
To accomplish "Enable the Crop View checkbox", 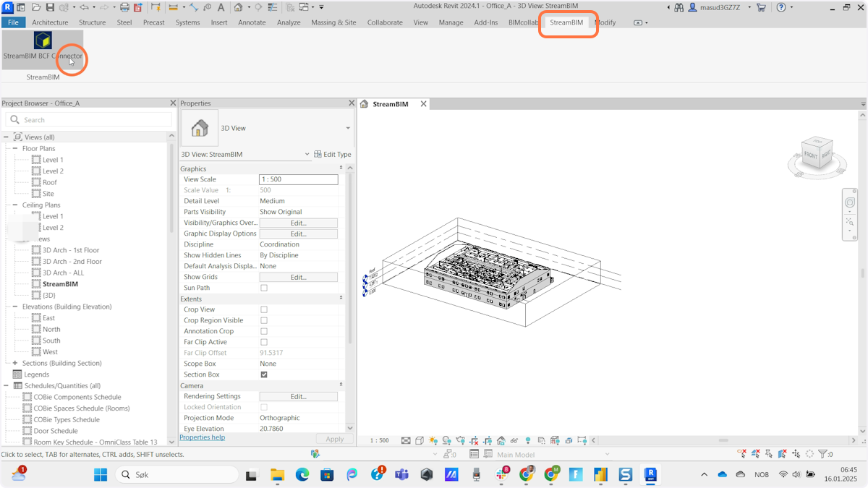I will (x=264, y=309).
